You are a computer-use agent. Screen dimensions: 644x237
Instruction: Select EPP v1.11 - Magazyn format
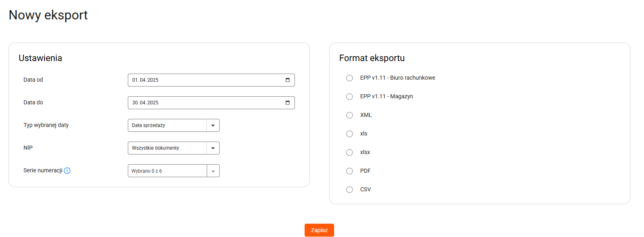tap(350, 97)
